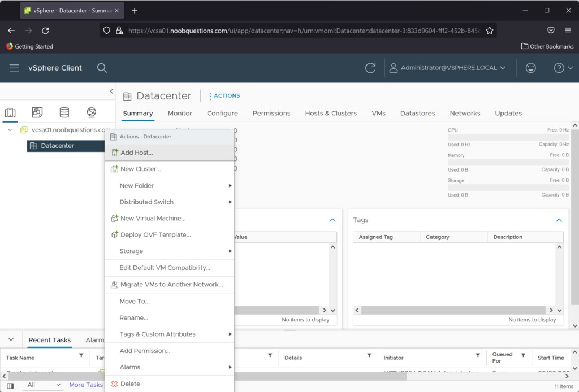Bookmark this page with star icon
This screenshot has height=392, width=579.
click(489, 31)
